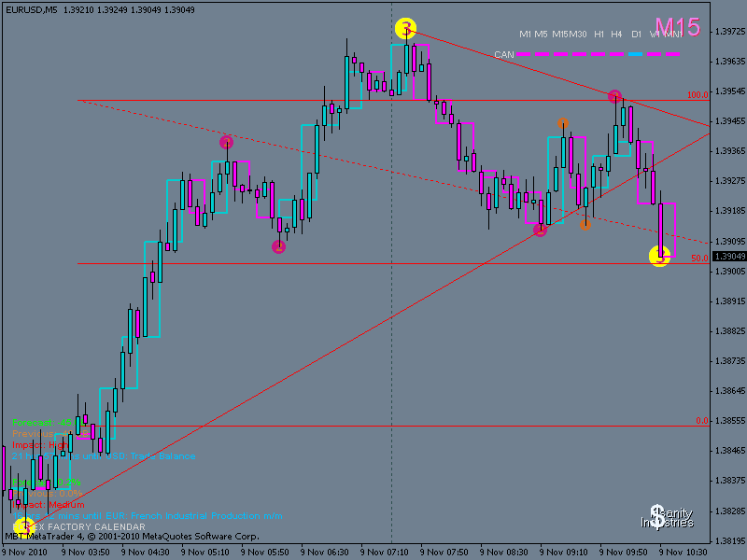Screen dimensions: 747x560
Task: Click time axis label 9 Nov 09:50
Action: 624,553
